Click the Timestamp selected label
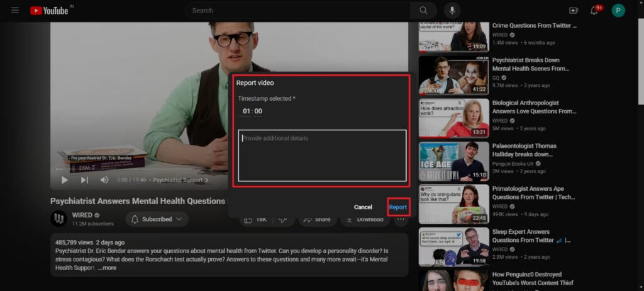 (x=267, y=98)
